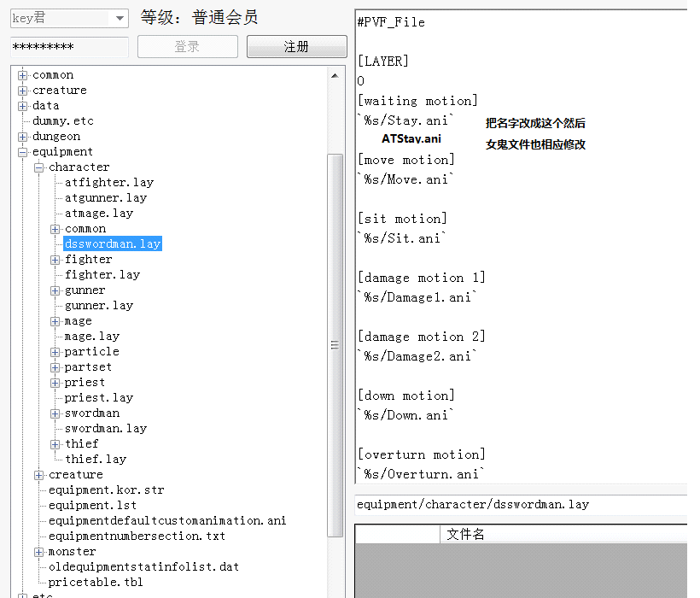Open the key君 username dropdown
Screen dimensions: 700x598
pyautogui.click(x=119, y=18)
